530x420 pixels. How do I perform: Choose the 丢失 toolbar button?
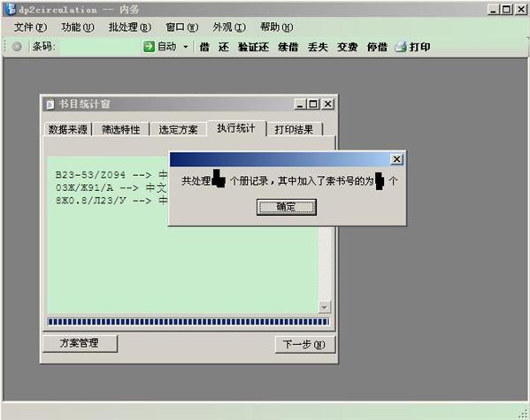tap(318, 47)
